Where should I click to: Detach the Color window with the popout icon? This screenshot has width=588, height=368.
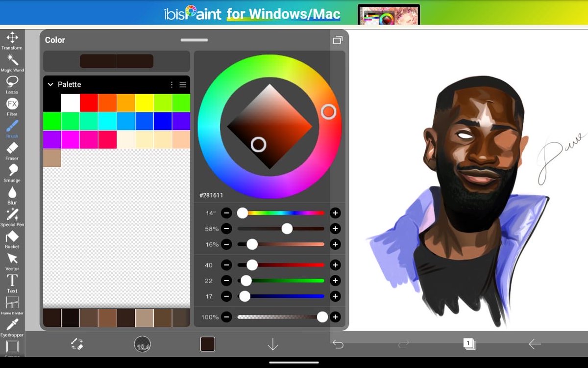(337, 40)
